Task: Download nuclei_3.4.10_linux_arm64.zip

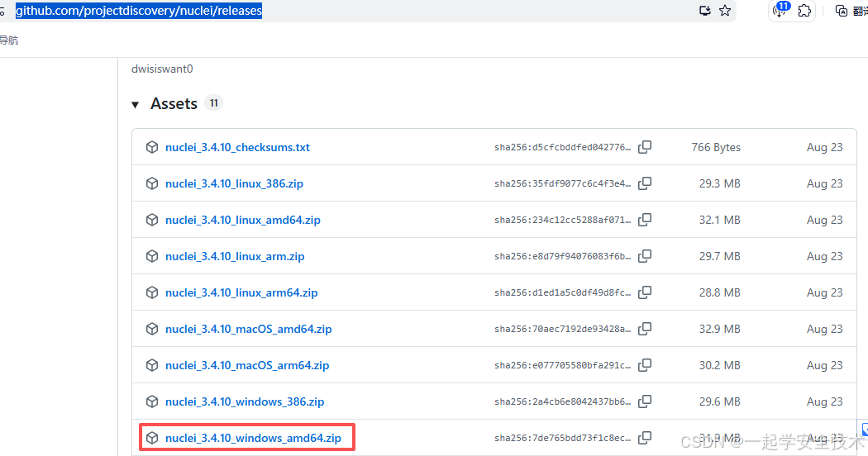Action: pyautogui.click(x=241, y=292)
